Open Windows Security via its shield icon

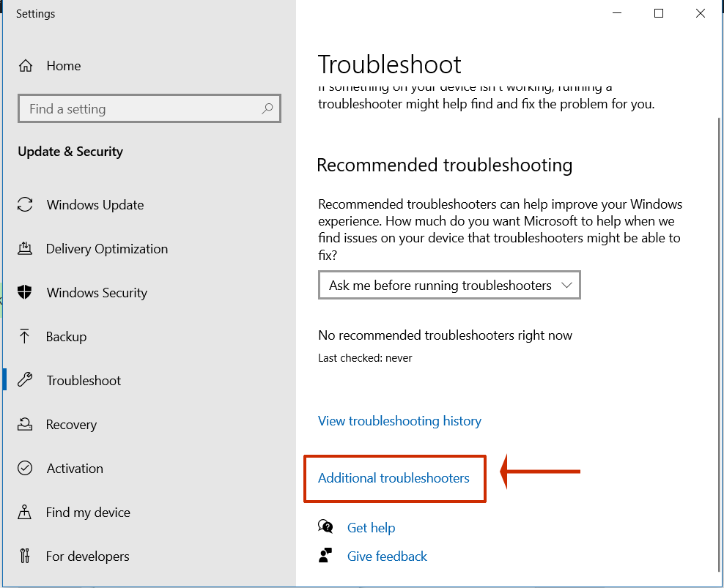pyautogui.click(x=25, y=292)
